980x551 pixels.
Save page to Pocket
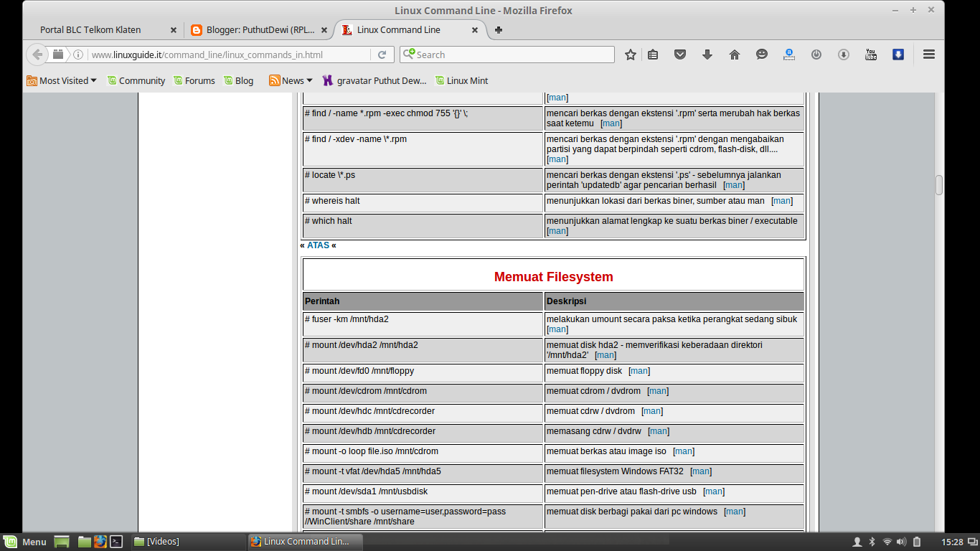tap(680, 55)
